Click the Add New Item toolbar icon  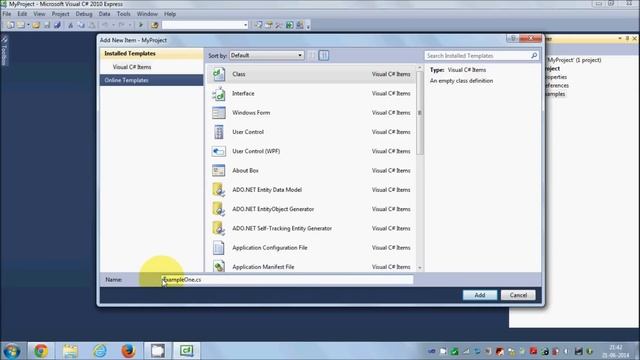20,25
